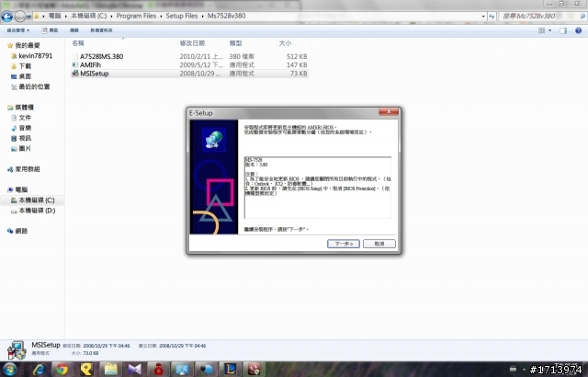588x377 pixels.
Task: Click the Explorer Back arrow button
Action: click(7, 17)
